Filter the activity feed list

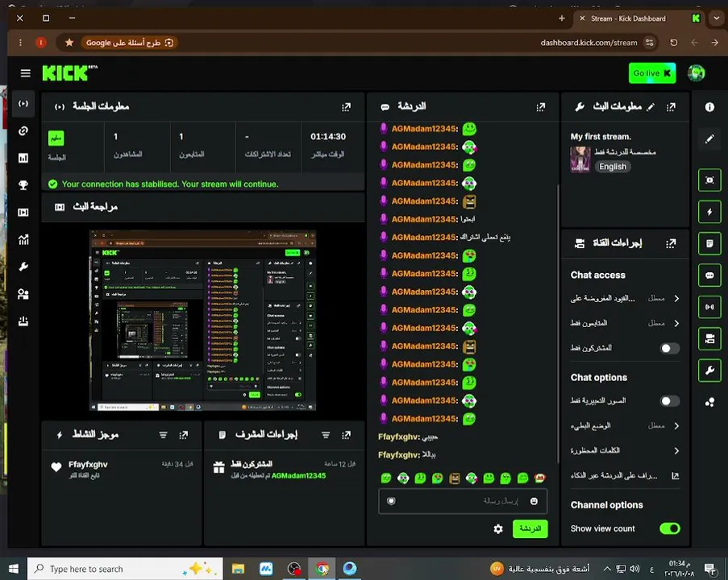[164, 435]
